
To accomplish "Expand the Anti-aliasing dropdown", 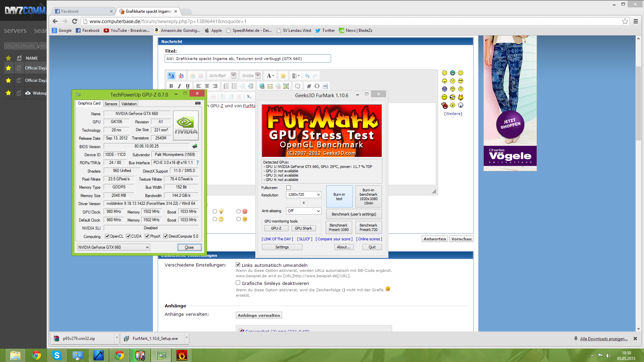I will click(x=304, y=211).
